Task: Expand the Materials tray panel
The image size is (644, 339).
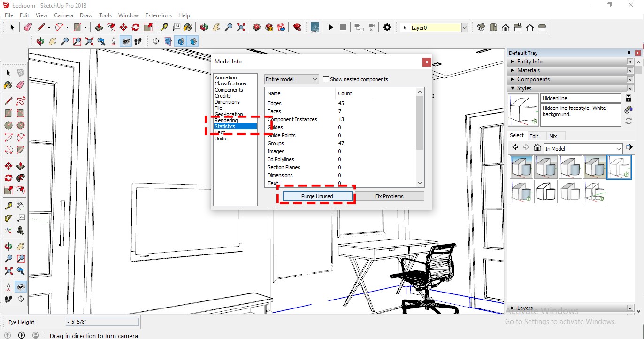Action: click(529, 70)
